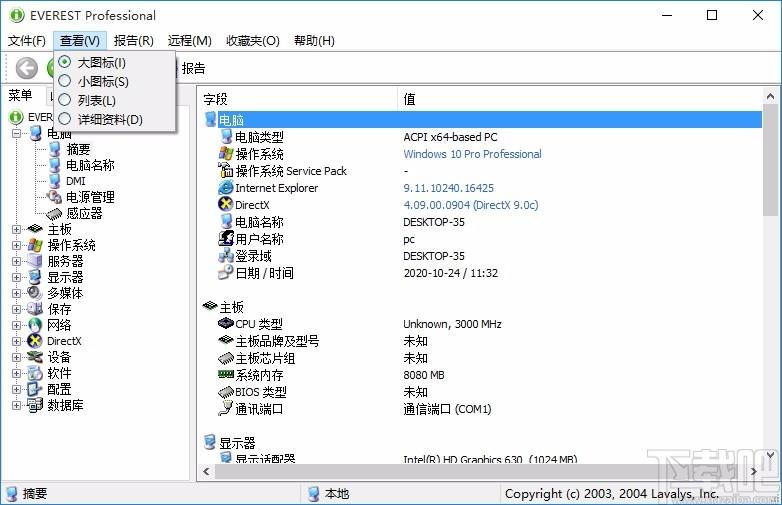Close the 查看(V) menu
782x505 pixels.
click(x=80, y=40)
